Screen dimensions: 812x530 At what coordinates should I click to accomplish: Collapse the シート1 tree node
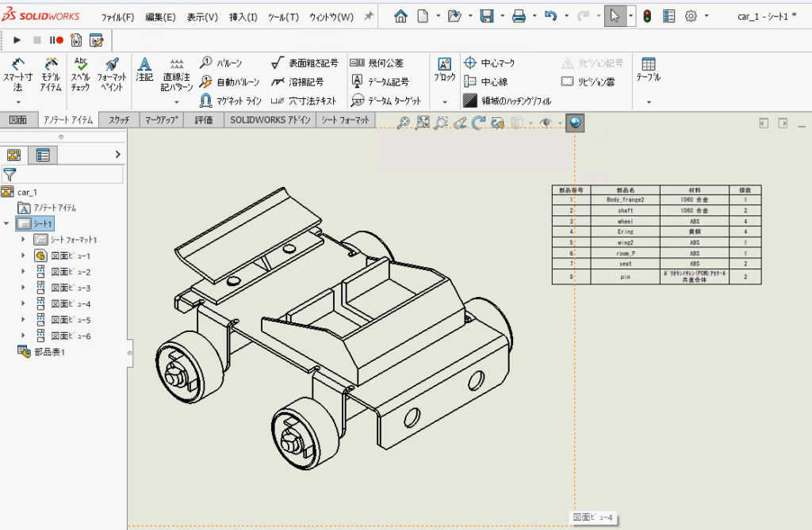click(7, 223)
